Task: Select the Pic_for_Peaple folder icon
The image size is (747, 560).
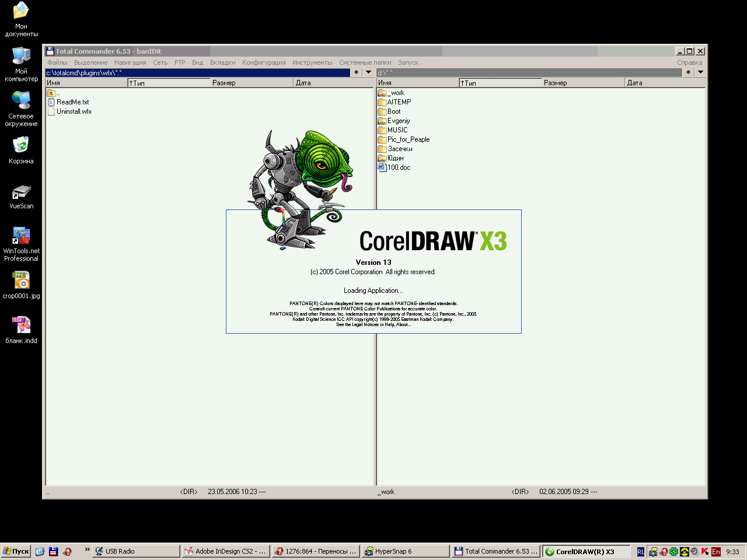Action: [x=382, y=139]
